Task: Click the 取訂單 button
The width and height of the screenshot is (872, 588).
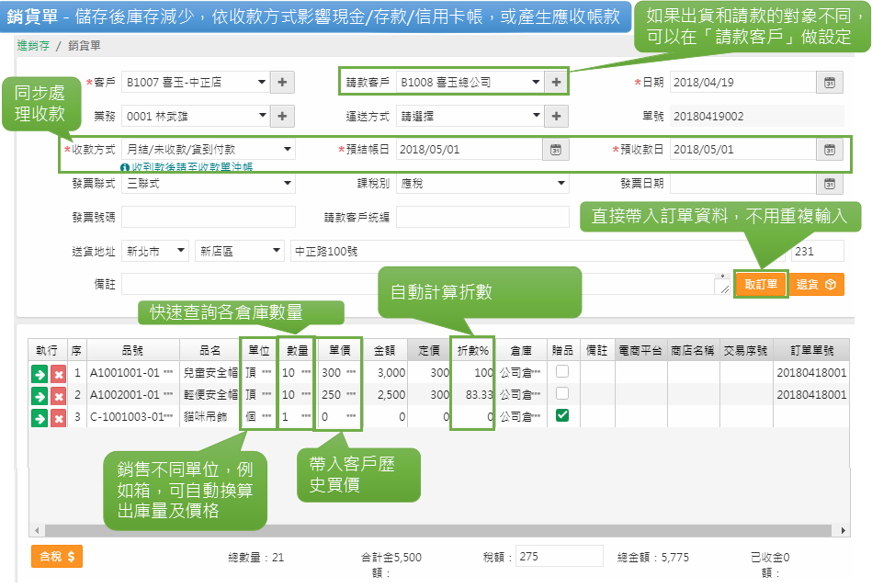Action: tap(761, 285)
